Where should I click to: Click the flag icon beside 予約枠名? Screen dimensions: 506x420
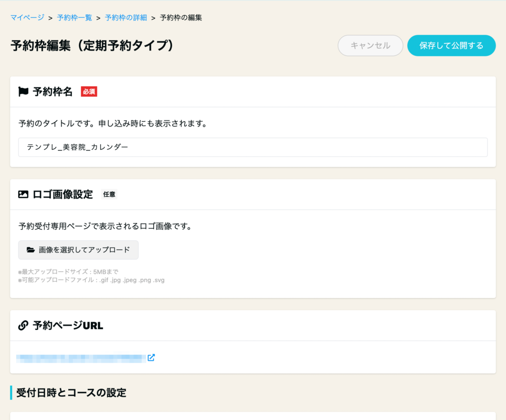tap(23, 91)
